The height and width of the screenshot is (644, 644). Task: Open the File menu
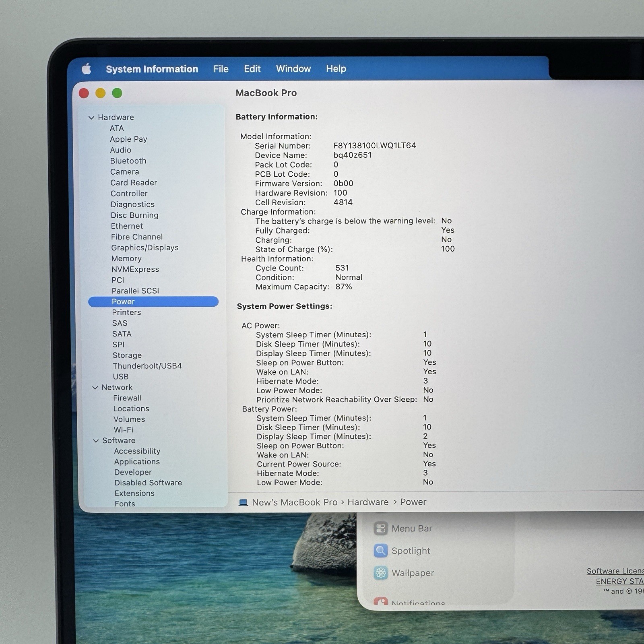(x=221, y=69)
